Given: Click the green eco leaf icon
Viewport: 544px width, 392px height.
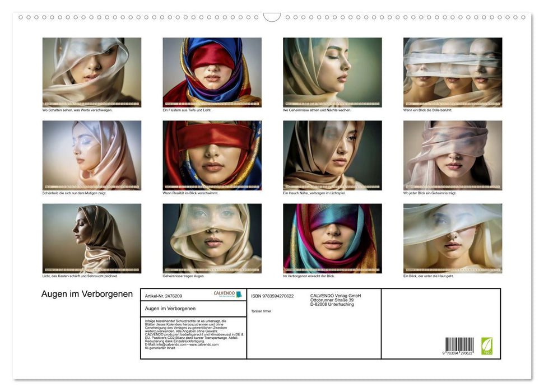Looking at the screenshot, I should [487, 346].
